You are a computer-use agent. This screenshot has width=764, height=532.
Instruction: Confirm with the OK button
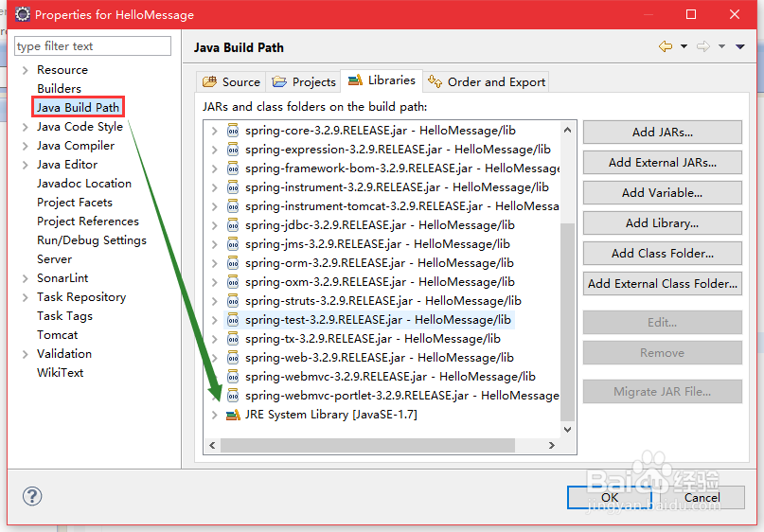click(x=610, y=497)
